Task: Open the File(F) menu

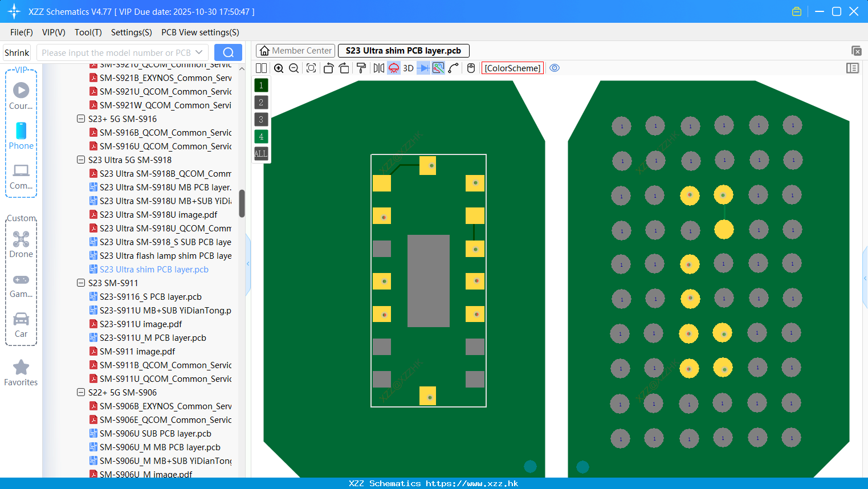Action: [22, 32]
